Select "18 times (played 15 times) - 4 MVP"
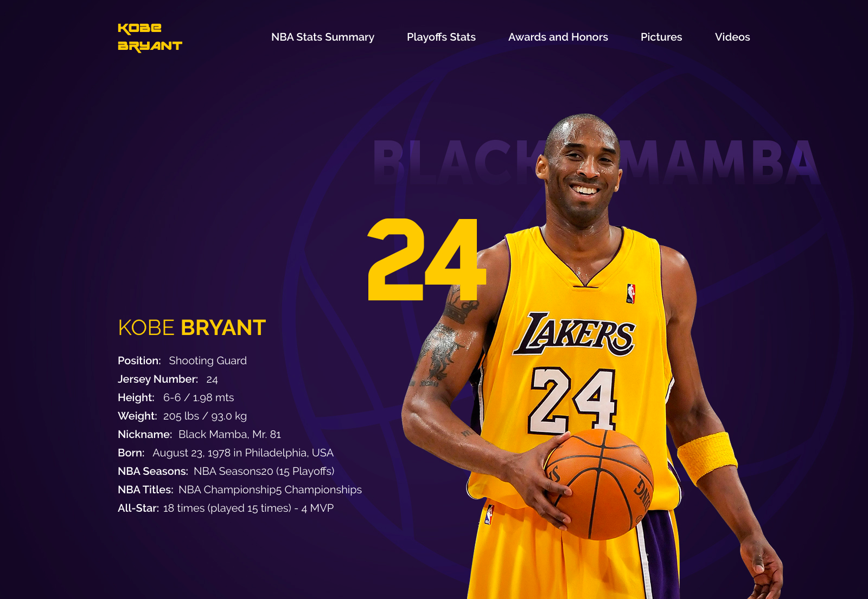The image size is (868, 599). click(248, 508)
